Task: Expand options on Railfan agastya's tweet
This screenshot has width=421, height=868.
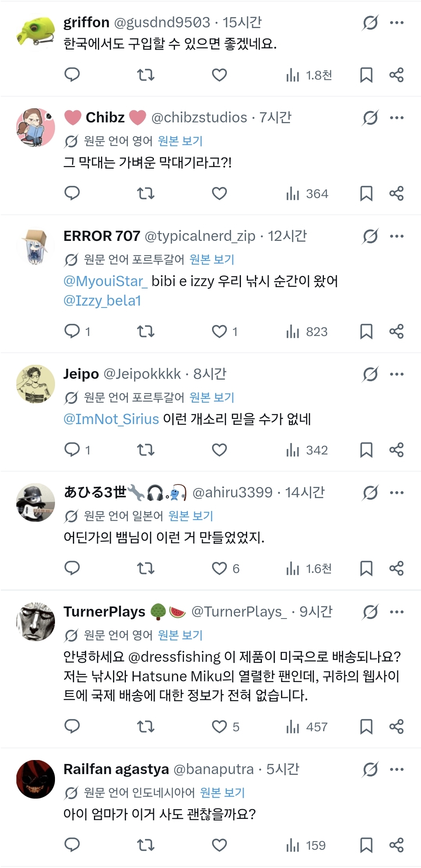Action: click(x=397, y=769)
